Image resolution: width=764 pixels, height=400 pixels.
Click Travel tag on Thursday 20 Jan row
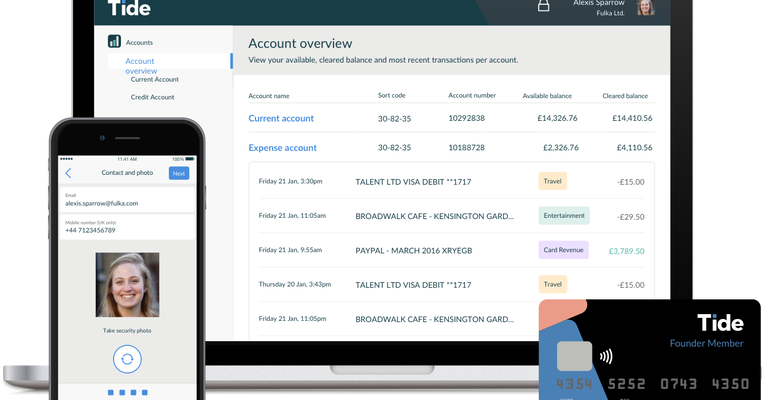click(553, 284)
